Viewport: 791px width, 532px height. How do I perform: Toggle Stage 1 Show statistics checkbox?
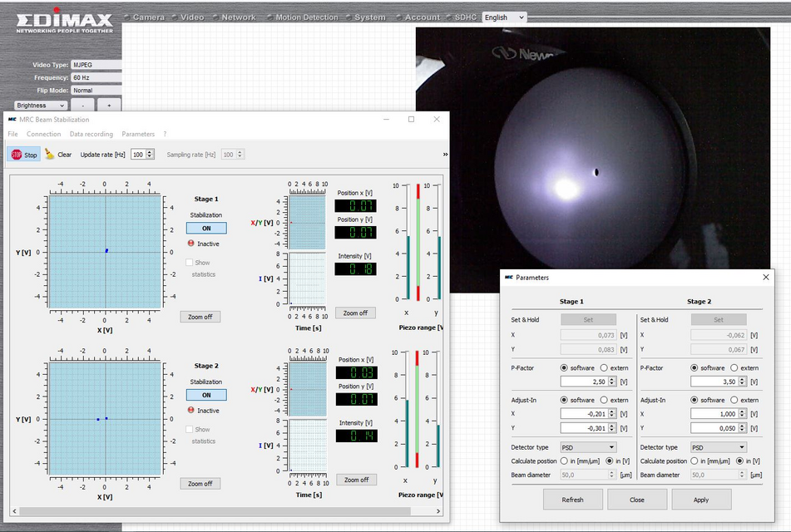point(189,262)
